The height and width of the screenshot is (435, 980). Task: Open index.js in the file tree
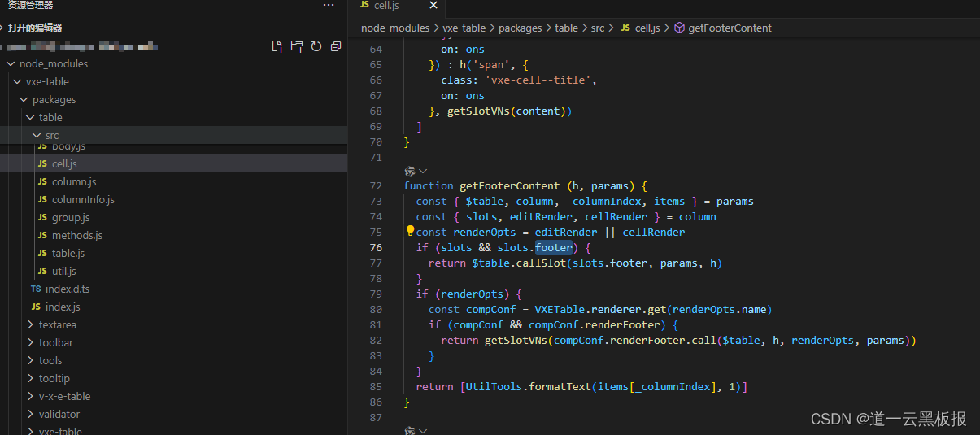point(63,307)
